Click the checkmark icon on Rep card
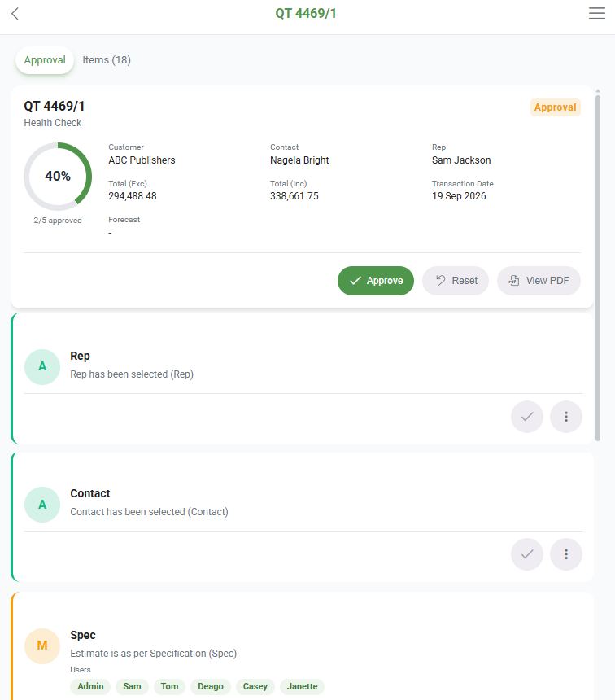The height and width of the screenshot is (700, 615). point(527,417)
